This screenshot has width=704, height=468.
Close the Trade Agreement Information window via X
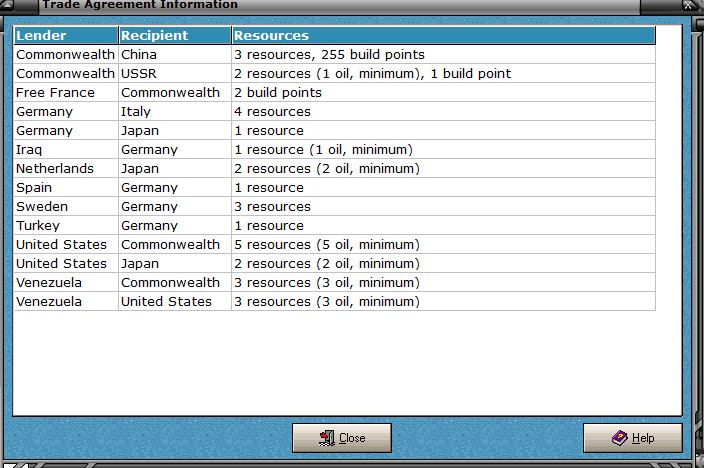point(688,5)
